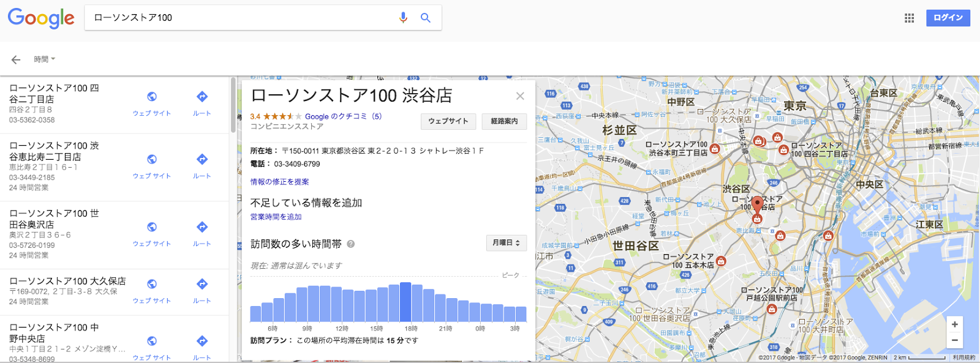Open Google のクチコミ (5) reviews link
Image resolution: width=980 pixels, height=363 pixels.
coord(343,116)
